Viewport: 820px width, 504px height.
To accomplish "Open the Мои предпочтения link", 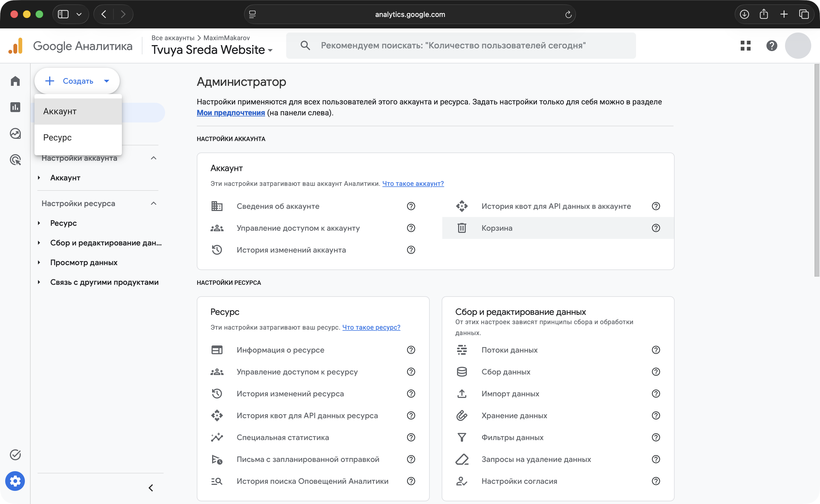I will [x=231, y=113].
